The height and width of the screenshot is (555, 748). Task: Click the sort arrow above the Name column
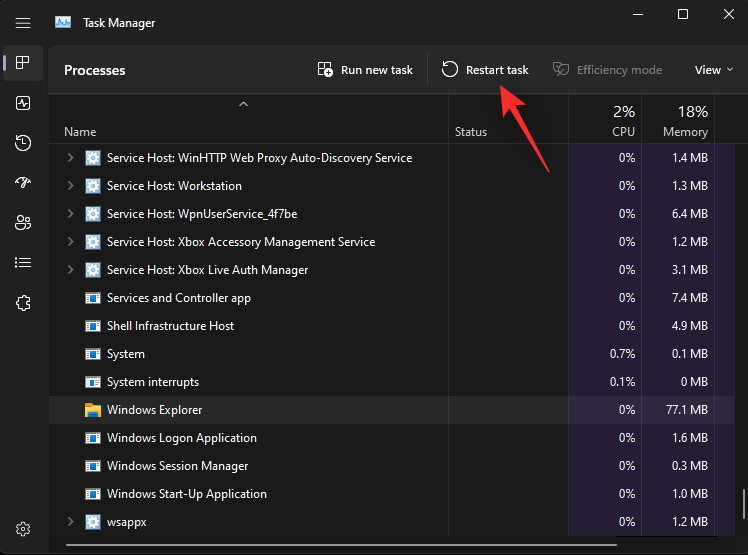[243, 104]
